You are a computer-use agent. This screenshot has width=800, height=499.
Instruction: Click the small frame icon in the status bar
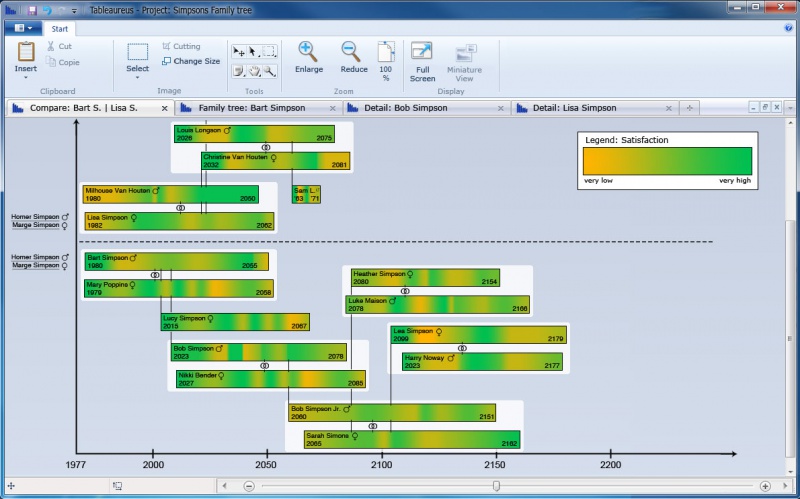(117, 486)
